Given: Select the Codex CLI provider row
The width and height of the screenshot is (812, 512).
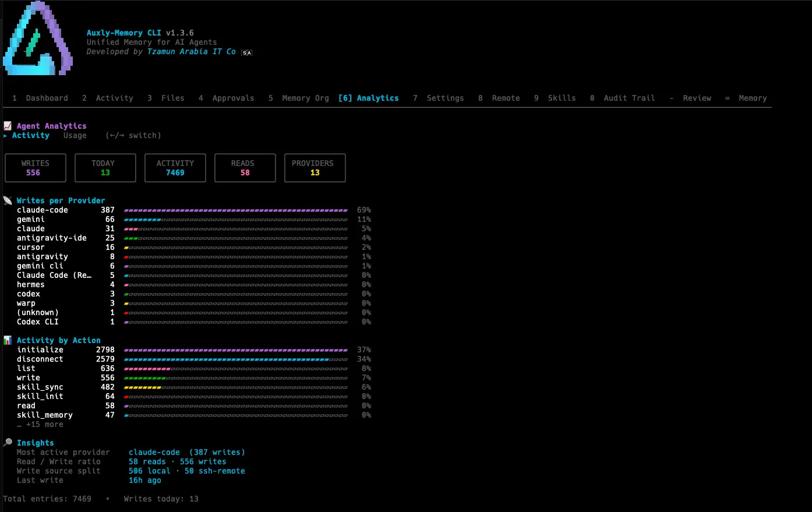Looking at the screenshot, I should coord(194,322).
